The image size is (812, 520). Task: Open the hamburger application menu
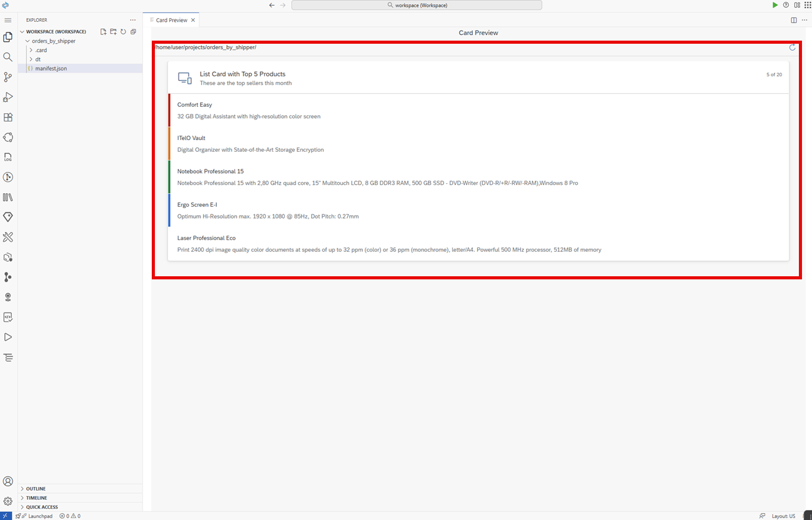tap(8, 20)
